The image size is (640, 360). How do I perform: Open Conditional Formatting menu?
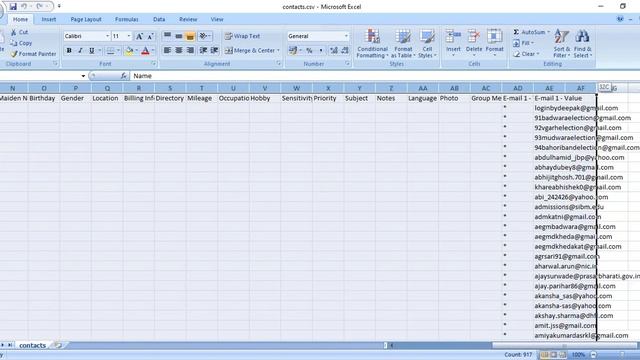tap(372, 43)
